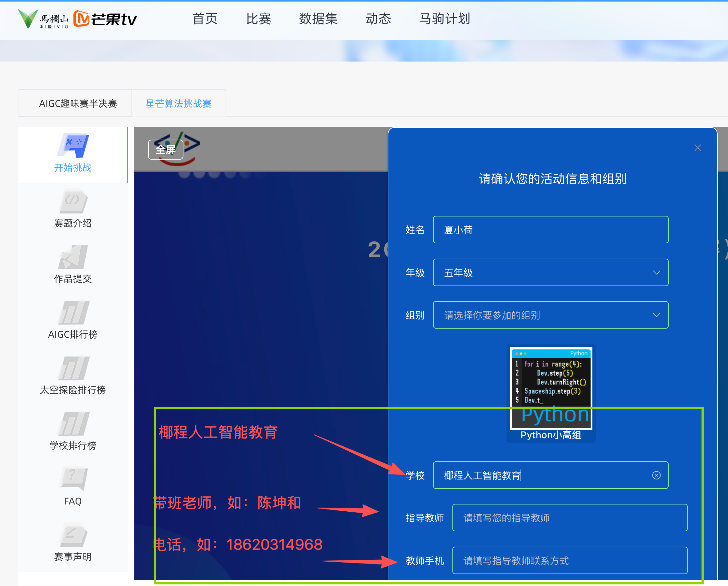Click the 组别 dropdown chevron arrow
The height and width of the screenshot is (586, 728).
click(x=656, y=315)
